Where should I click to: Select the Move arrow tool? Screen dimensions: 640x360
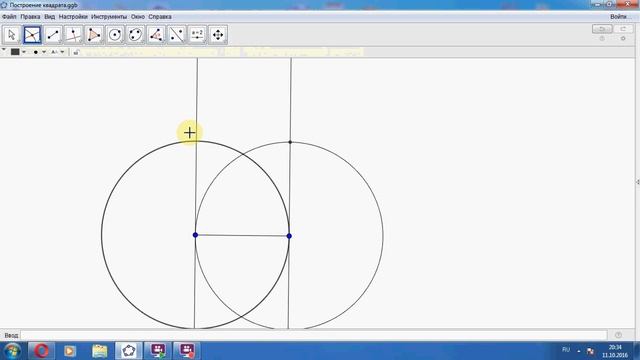[x=11, y=35]
